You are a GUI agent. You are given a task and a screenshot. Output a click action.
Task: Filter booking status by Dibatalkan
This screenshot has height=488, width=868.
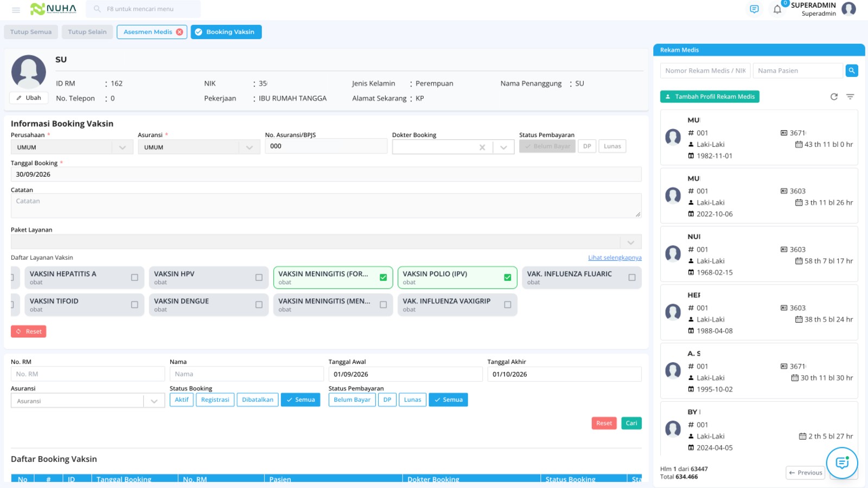(258, 400)
